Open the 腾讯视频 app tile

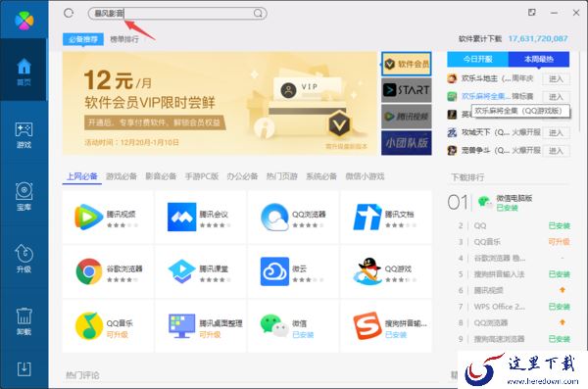(x=108, y=217)
